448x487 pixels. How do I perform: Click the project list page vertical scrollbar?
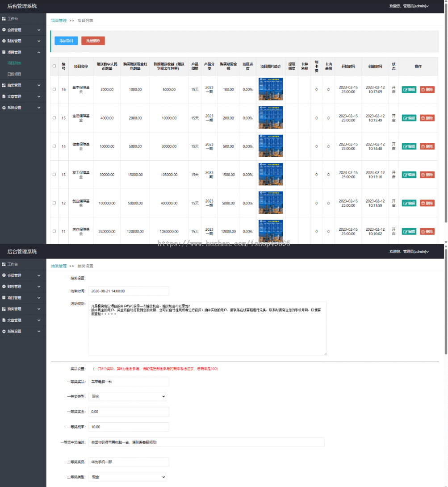(x=446, y=113)
